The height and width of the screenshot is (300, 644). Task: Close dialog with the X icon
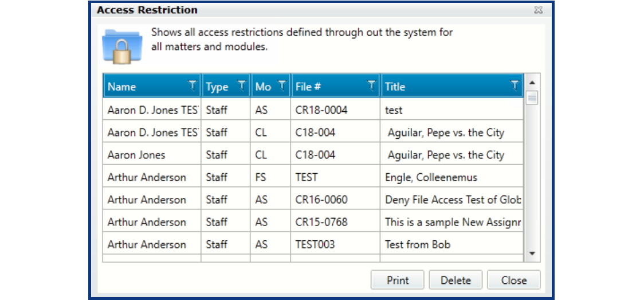[x=538, y=10]
